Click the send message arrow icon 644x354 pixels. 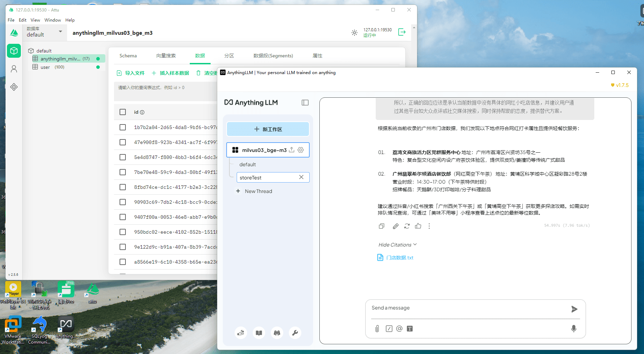pos(574,309)
